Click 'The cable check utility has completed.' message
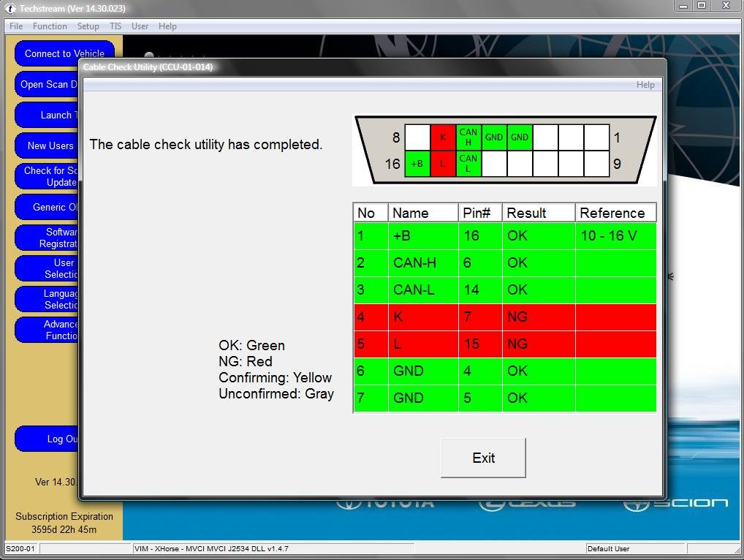Viewport: 744px width, 560px height. (206, 144)
